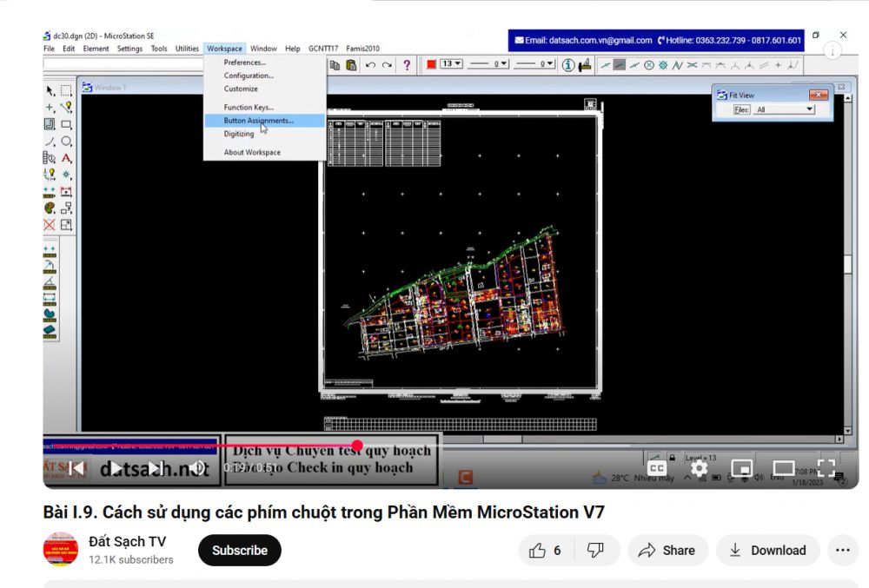Open the three-dot more actions menu

pyautogui.click(x=842, y=551)
